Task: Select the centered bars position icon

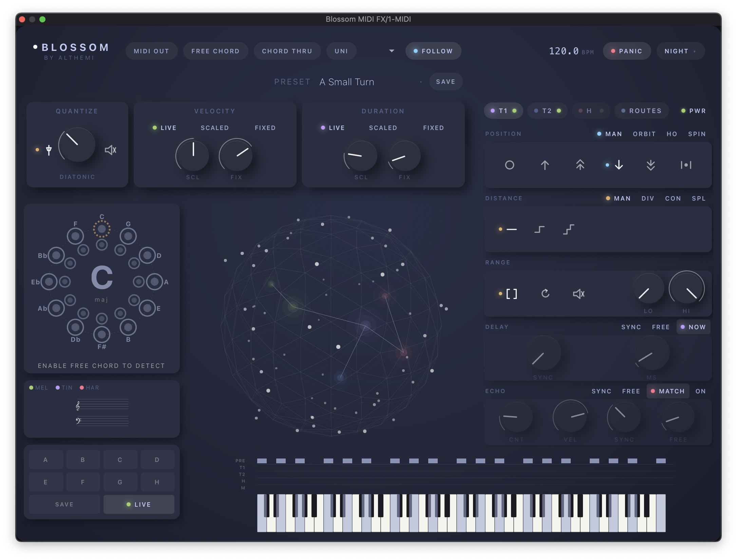Action: (x=686, y=165)
